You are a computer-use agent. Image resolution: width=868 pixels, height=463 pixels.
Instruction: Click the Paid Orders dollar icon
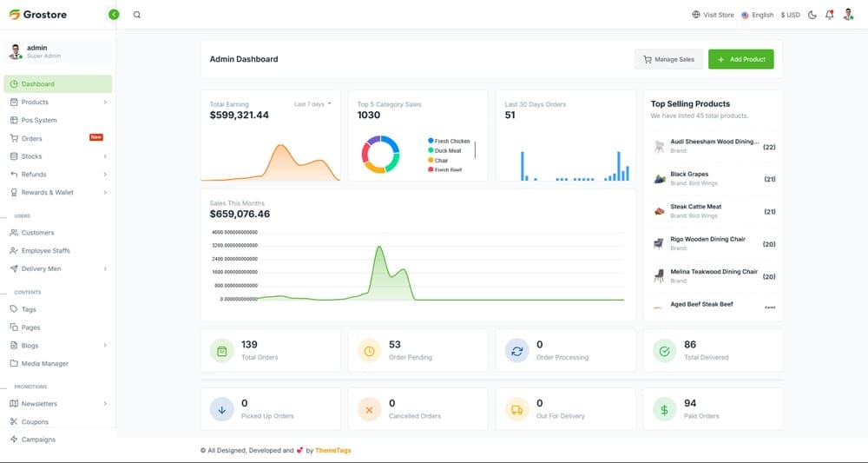tap(665, 409)
